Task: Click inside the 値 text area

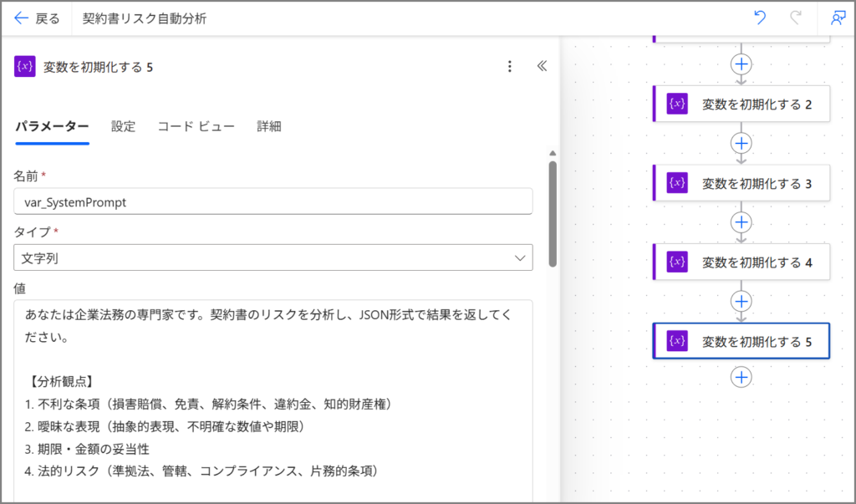Action: click(x=273, y=401)
